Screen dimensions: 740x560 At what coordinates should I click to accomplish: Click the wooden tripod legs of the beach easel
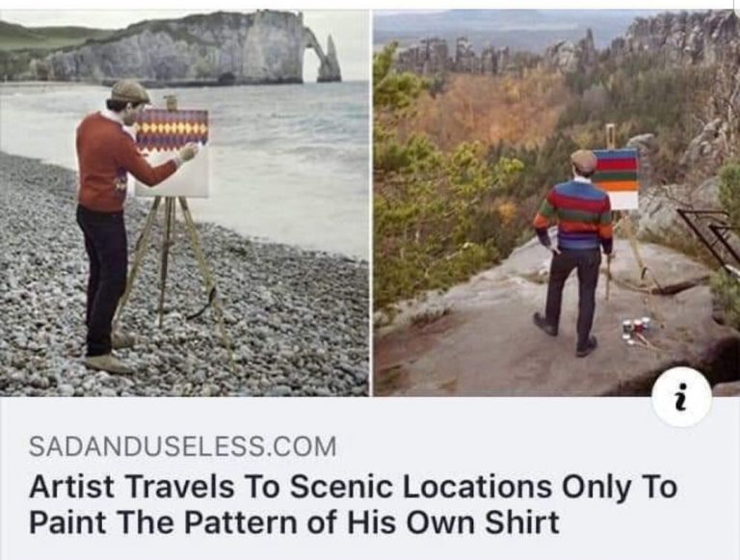172,269
